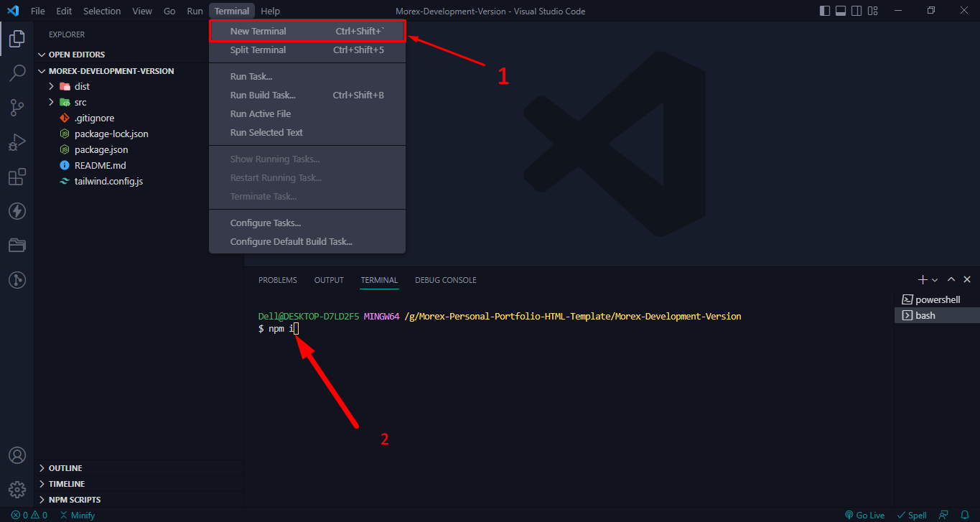This screenshot has width=980, height=522.
Task: Open the launch profile dropdown next to the plus
Action: tap(935, 279)
